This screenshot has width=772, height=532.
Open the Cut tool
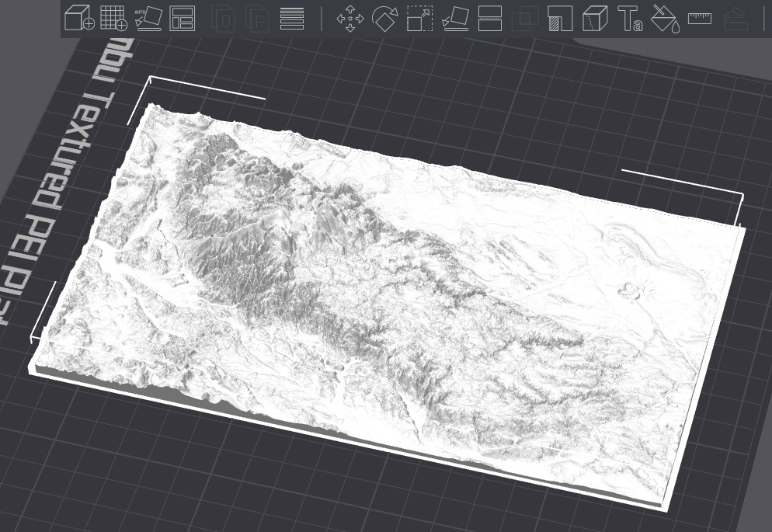pyautogui.click(x=490, y=18)
